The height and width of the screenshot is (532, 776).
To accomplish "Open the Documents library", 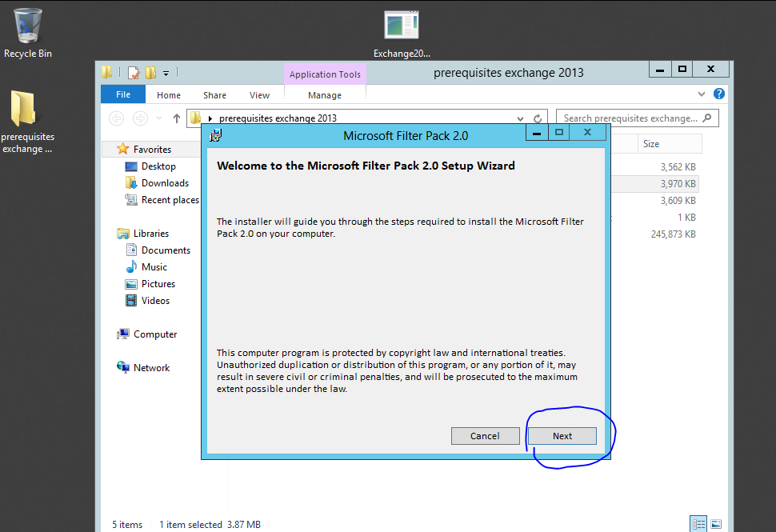I will 166,250.
